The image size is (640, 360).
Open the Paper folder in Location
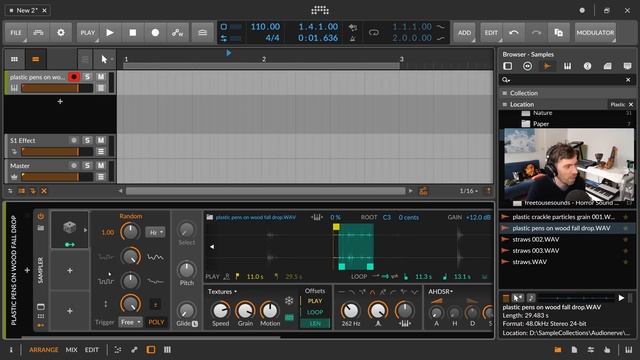tap(541, 124)
